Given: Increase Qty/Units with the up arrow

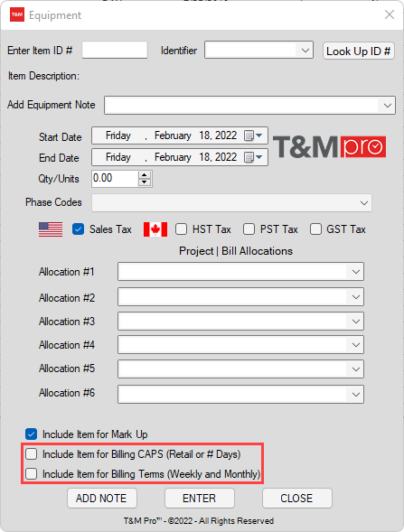Looking at the screenshot, I should pyautogui.click(x=145, y=175).
